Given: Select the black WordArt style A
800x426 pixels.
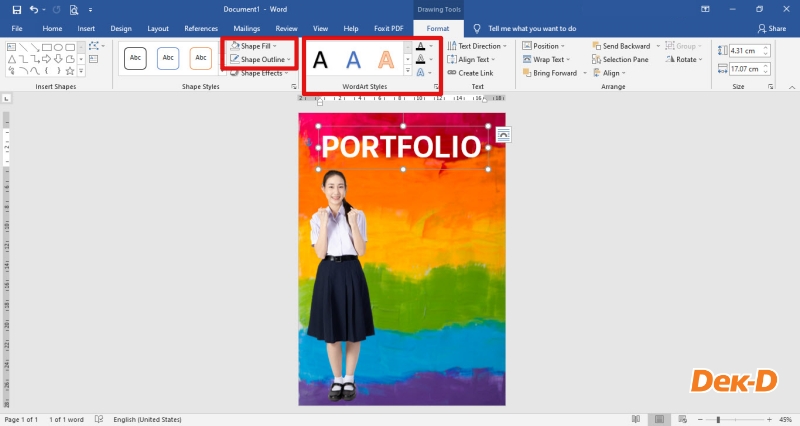Looking at the screenshot, I should coord(320,60).
